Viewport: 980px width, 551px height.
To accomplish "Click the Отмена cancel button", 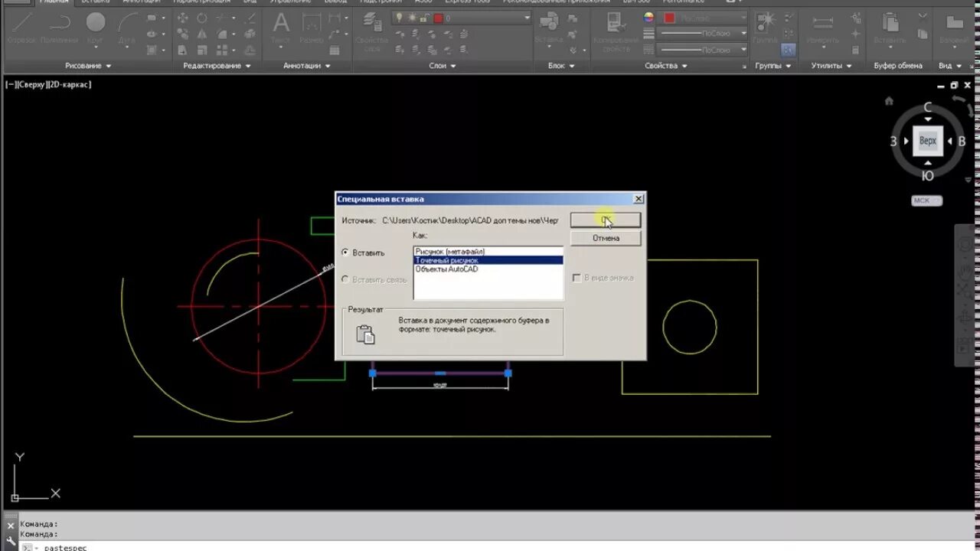I will [x=606, y=238].
